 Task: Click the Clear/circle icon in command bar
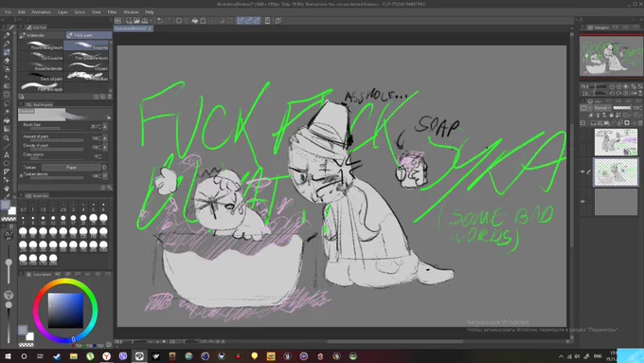click(179, 21)
